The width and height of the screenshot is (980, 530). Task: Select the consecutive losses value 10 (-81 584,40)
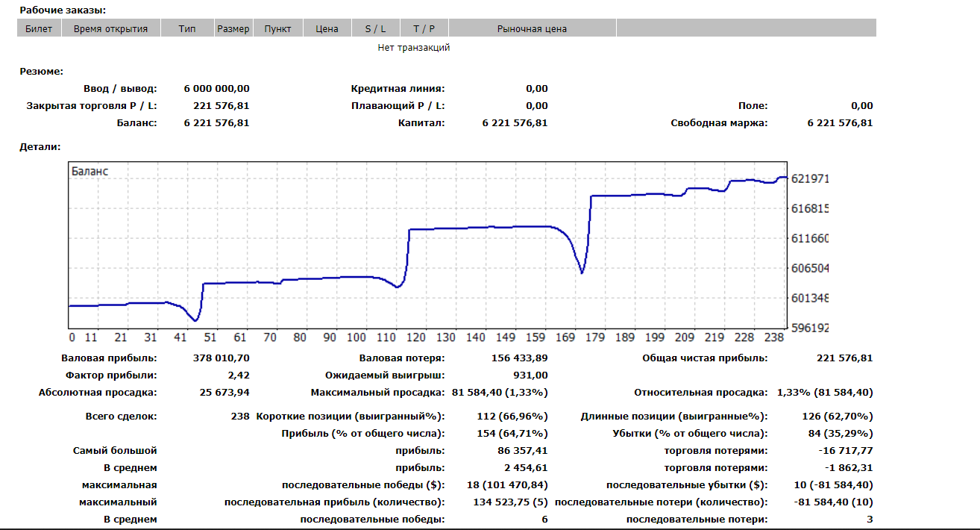[833, 485]
